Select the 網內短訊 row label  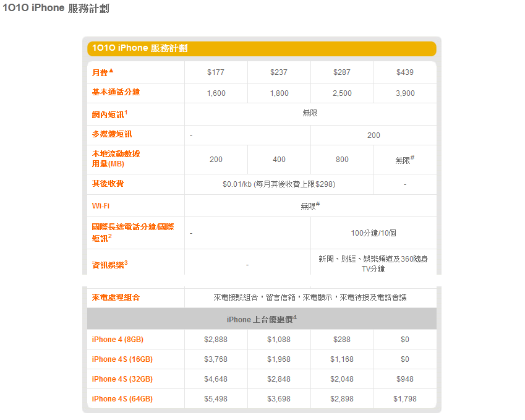pyautogui.click(x=109, y=114)
